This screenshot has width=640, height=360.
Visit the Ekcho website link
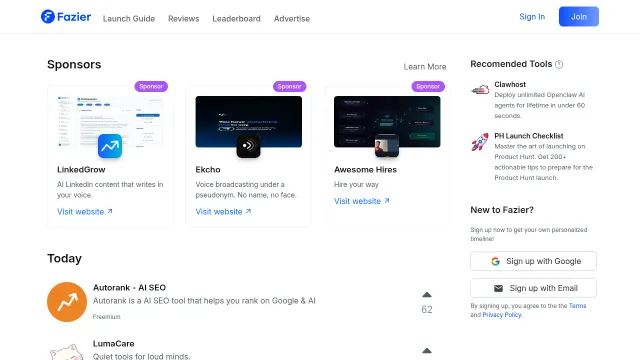tap(223, 211)
